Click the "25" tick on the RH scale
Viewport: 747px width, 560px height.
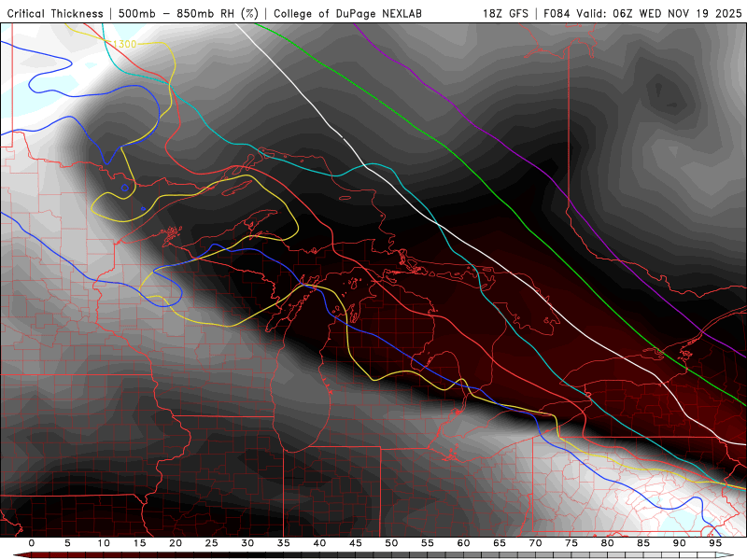(x=212, y=543)
